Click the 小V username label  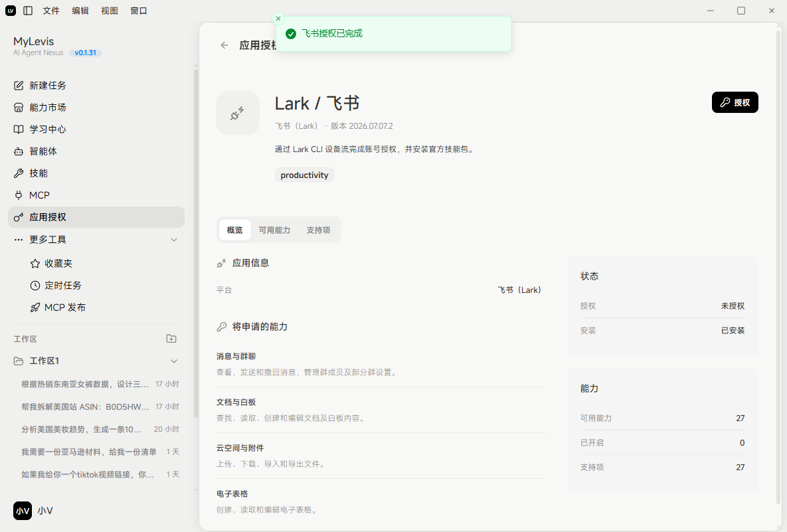(45, 511)
